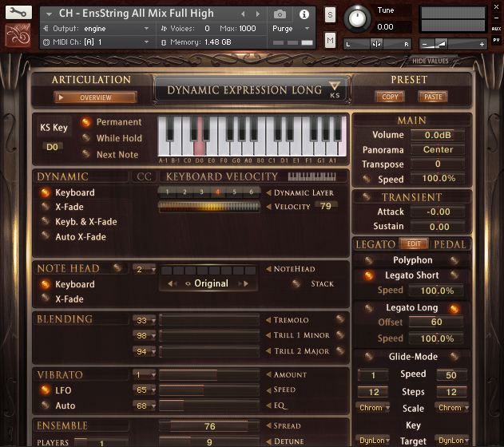The width and height of the screenshot is (504, 447).
Task: Open Tremolo blending 33 dropdown
Action: pyautogui.click(x=145, y=320)
